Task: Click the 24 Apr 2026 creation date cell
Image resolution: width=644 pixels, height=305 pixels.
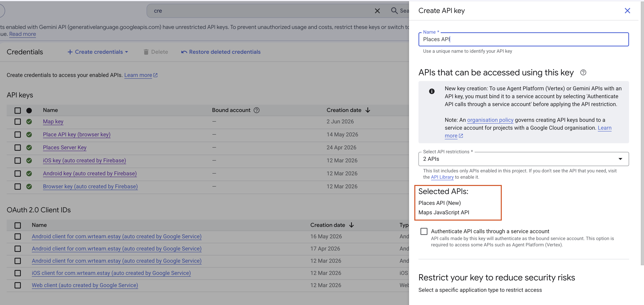Action: pyautogui.click(x=341, y=148)
